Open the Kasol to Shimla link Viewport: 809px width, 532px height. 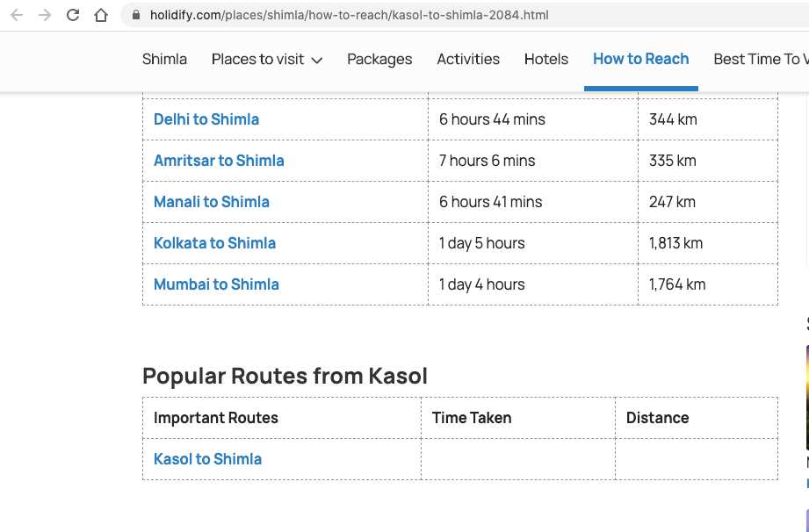click(x=207, y=459)
